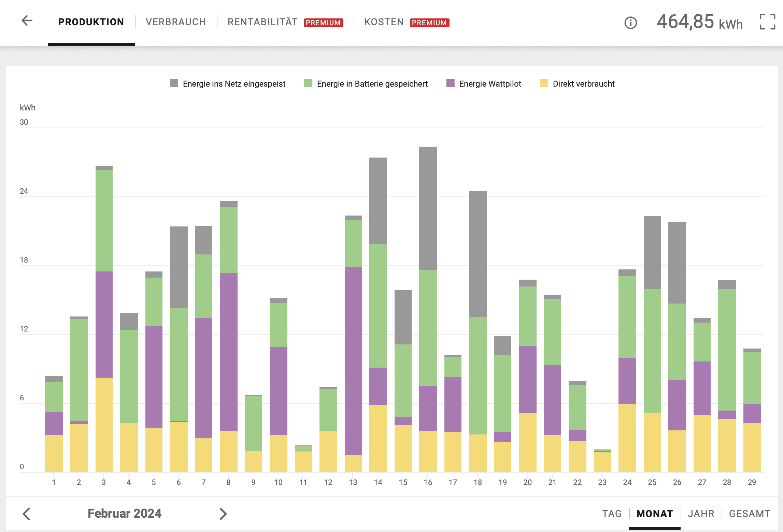Click the bar for day 11
The width and height of the screenshot is (783, 532).
pos(303,458)
